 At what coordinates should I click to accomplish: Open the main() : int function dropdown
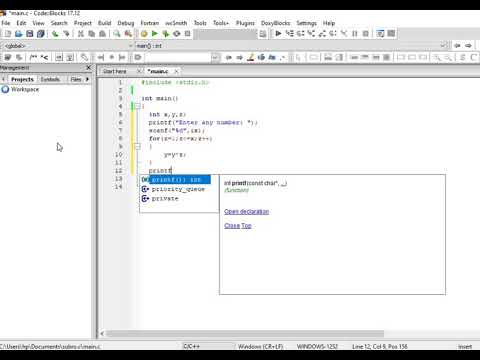pos(444,45)
